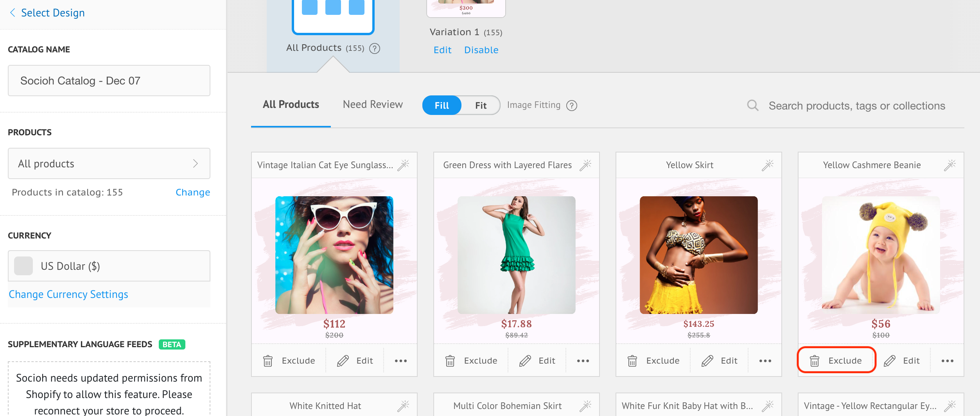980x416 pixels.
Task: Click the search magnifier icon
Action: click(x=752, y=106)
